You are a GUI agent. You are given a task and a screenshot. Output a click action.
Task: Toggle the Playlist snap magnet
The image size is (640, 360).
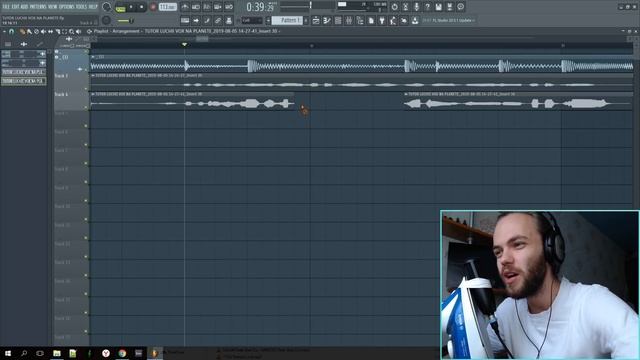coord(11,31)
